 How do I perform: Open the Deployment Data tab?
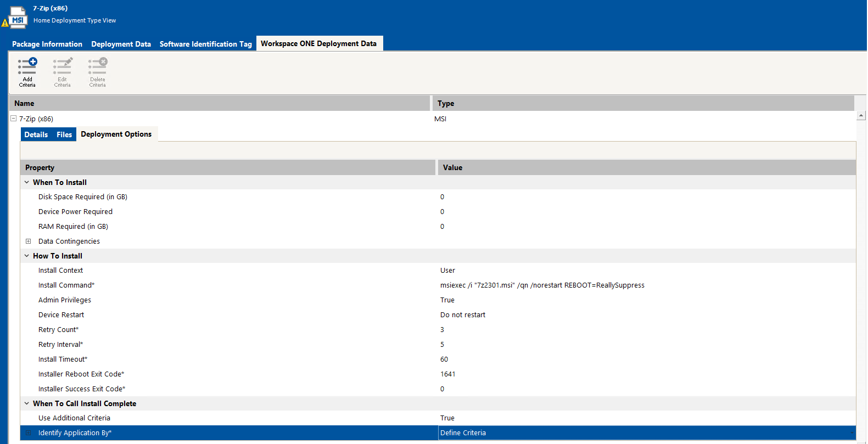pos(121,44)
